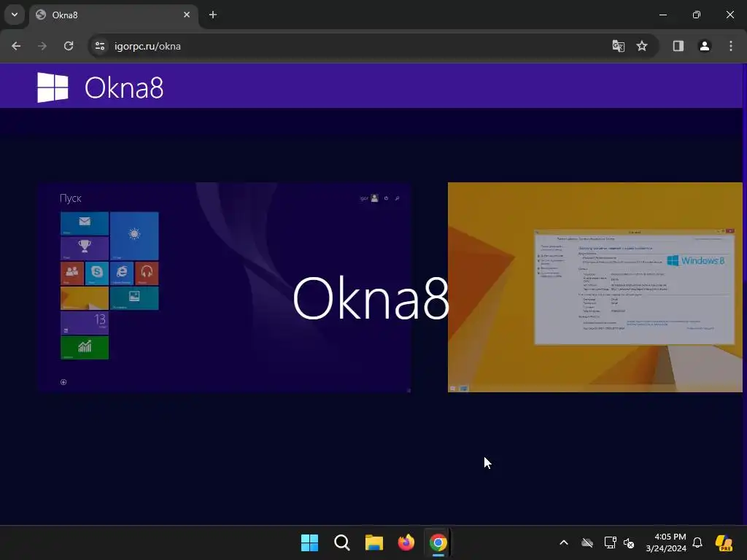Click the Calendar tile showing 13
The image size is (747, 560).
tap(85, 323)
